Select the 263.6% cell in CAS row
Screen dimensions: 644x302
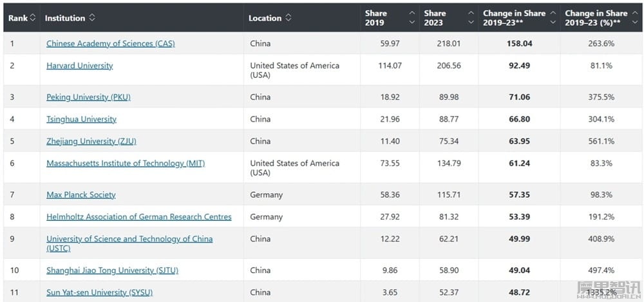point(601,44)
